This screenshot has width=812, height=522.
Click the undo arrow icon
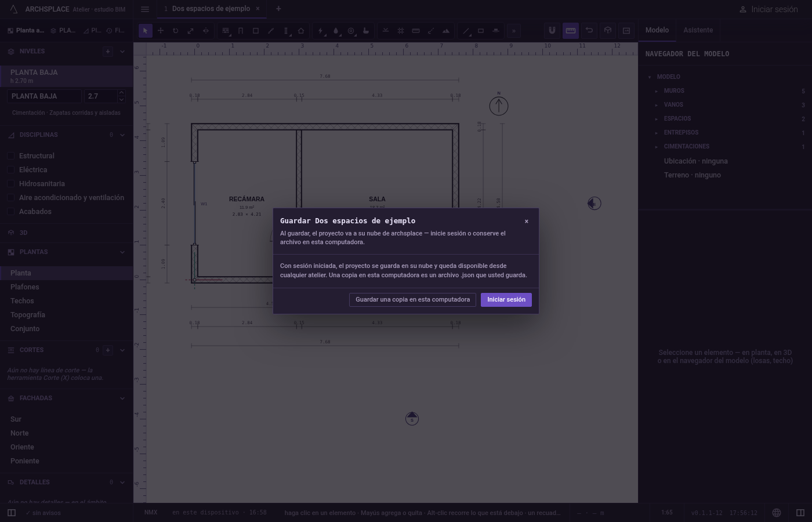(x=589, y=31)
